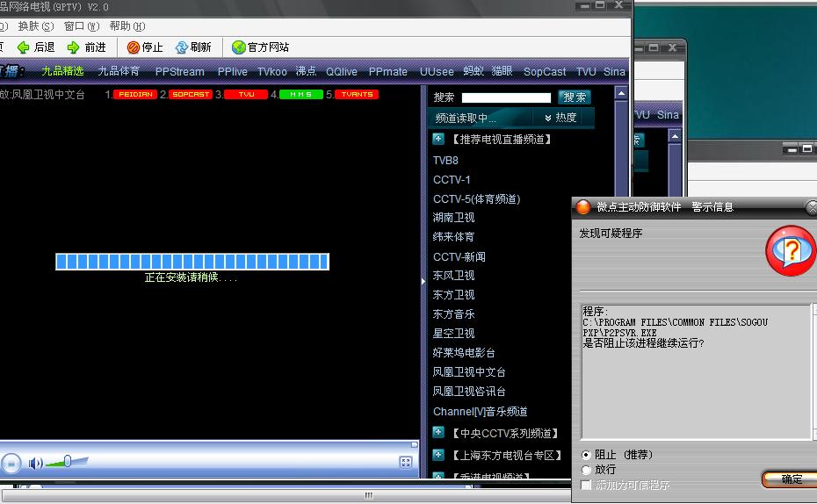Click 停止 toolbar text button
This screenshot has height=504, width=817.
153,47
